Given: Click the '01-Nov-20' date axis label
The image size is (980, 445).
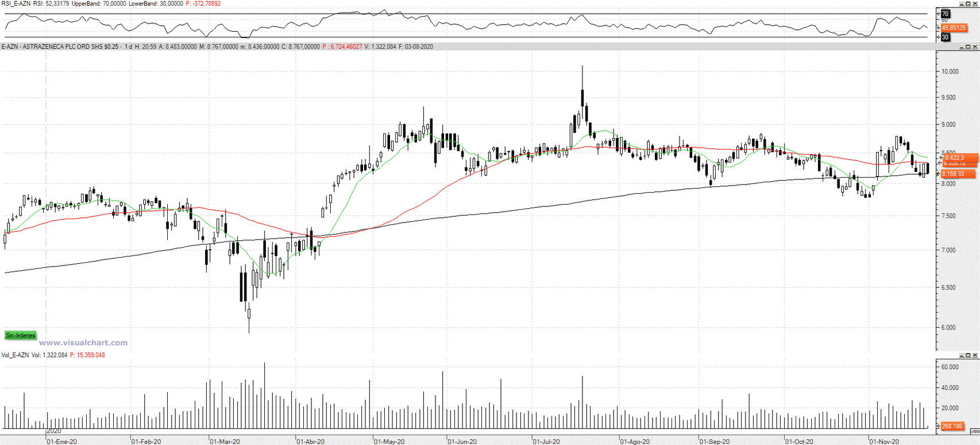Looking at the screenshot, I should [884, 442].
